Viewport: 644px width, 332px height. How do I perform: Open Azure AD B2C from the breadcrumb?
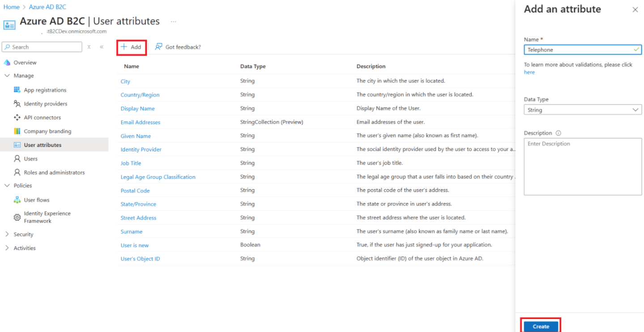coord(47,7)
